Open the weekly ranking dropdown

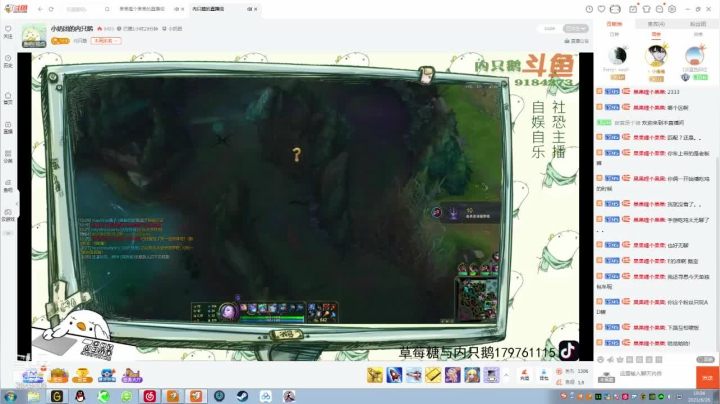(x=106, y=41)
